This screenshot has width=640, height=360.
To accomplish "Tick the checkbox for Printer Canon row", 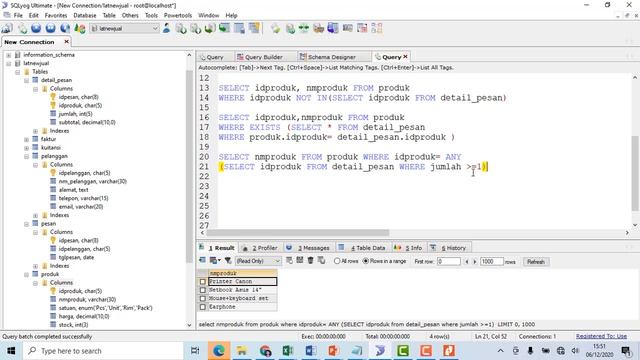I will click(x=203, y=282).
